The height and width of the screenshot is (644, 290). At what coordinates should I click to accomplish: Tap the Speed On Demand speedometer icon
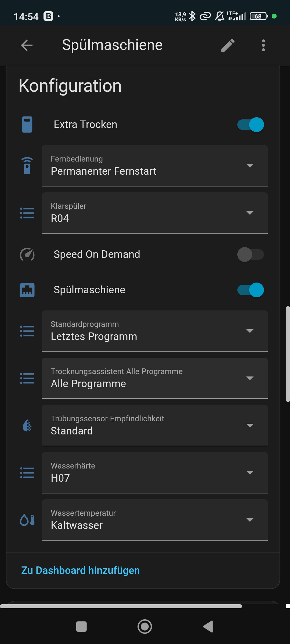[27, 254]
